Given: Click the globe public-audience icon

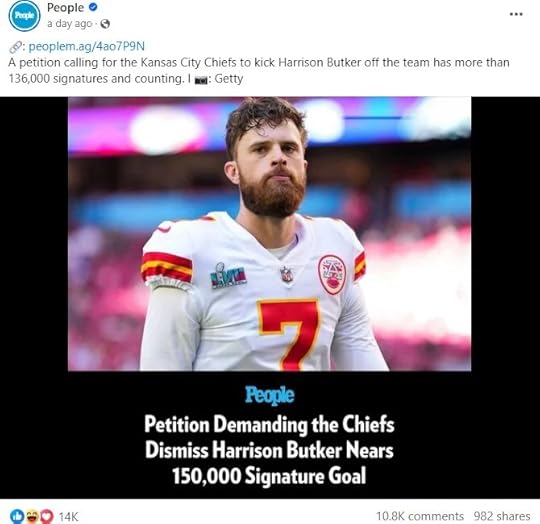Looking at the screenshot, I should point(105,24).
